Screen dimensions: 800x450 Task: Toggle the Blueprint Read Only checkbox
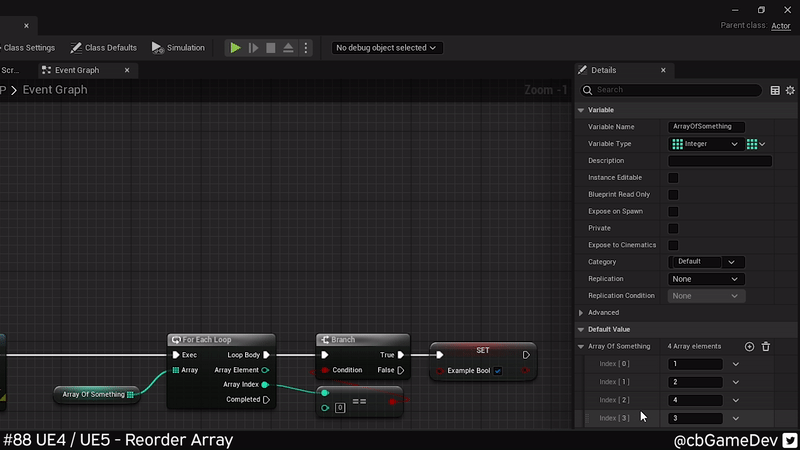pyautogui.click(x=673, y=195)
